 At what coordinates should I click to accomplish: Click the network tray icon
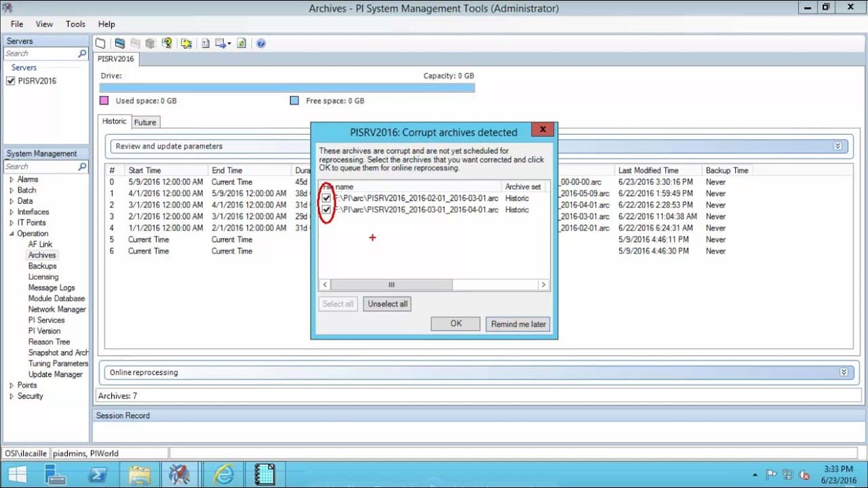(788, 474)
